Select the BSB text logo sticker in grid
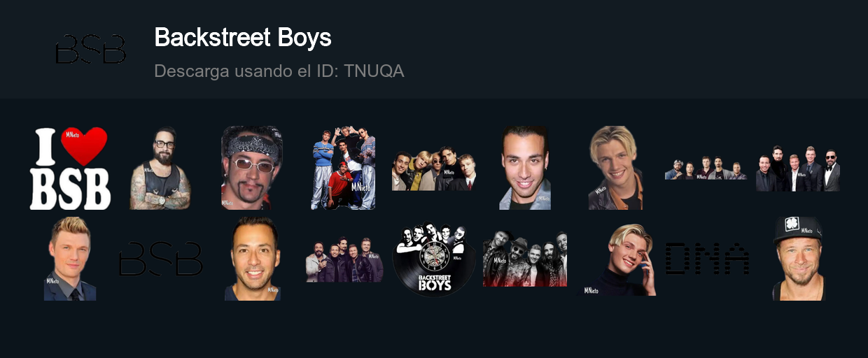 (161, 259)
